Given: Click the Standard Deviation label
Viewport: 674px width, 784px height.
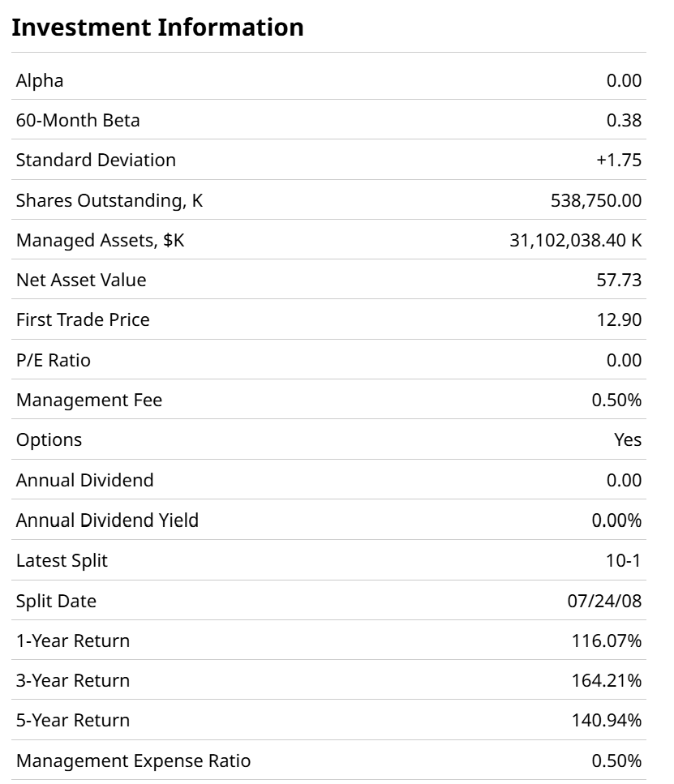Looking at the screenshot, I should point(96,161).
